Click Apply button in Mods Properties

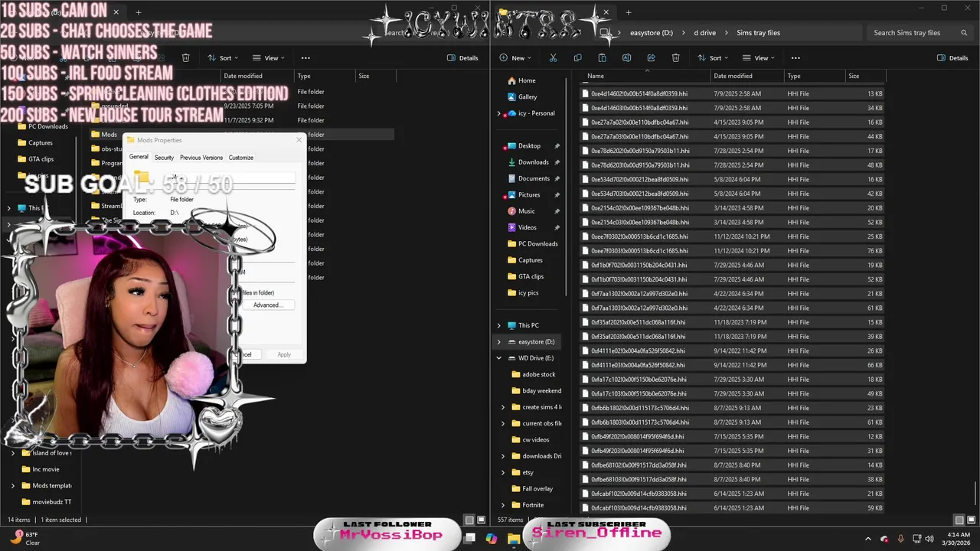284,354
